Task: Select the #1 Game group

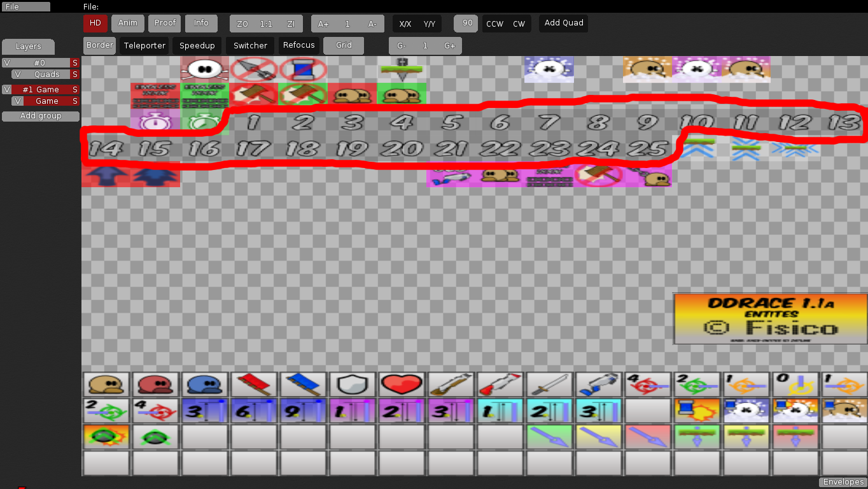Action: click(x=41, y=90)
